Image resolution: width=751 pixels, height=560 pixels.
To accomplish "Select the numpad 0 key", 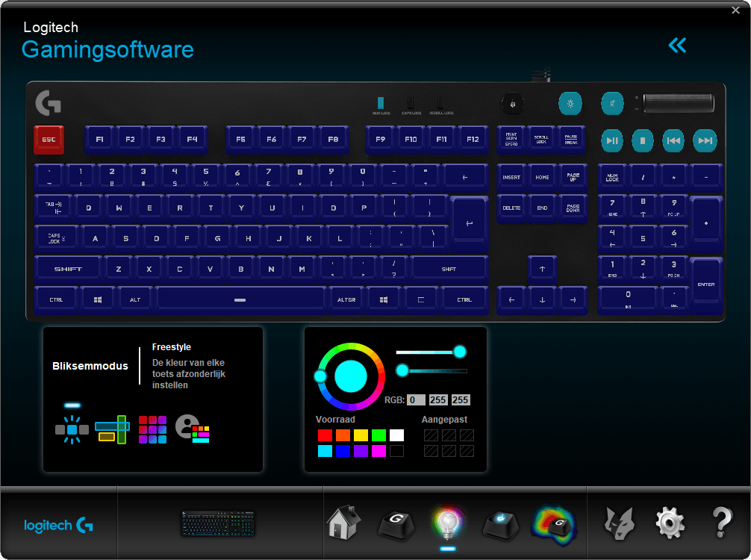I will point(628,300).
